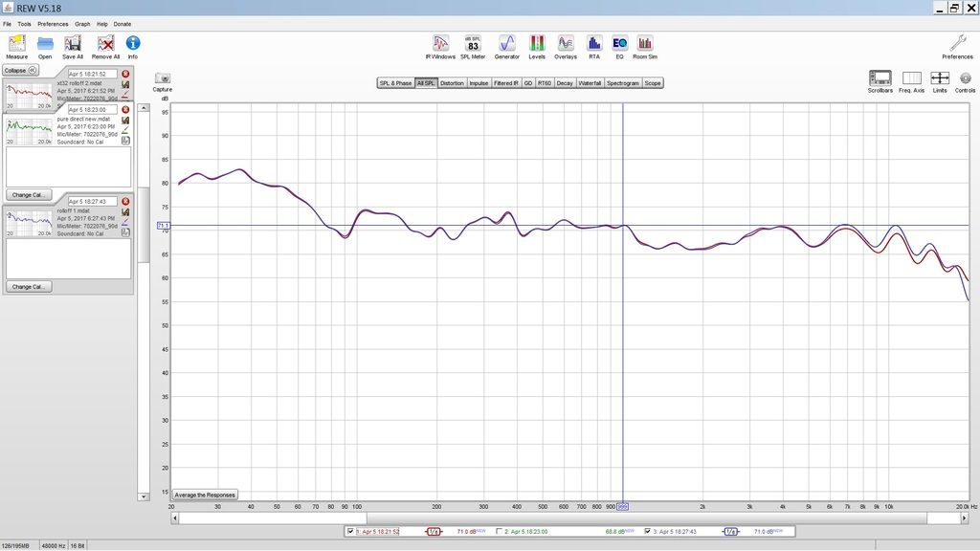This screenshot has width=980, height=551.
Task: Select the xt32 rolloff 2 measurement thumbnail
Action: (x=30, y=95)
